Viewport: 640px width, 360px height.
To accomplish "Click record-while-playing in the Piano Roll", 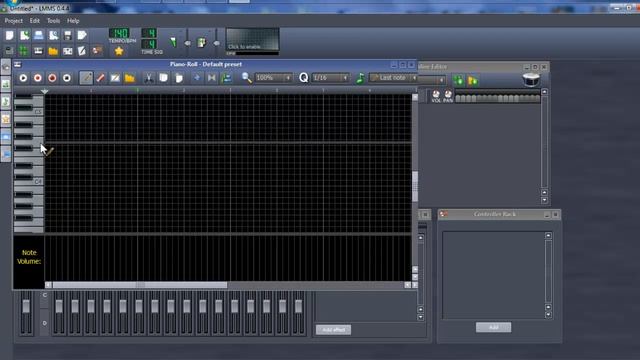I will point(52,78).
